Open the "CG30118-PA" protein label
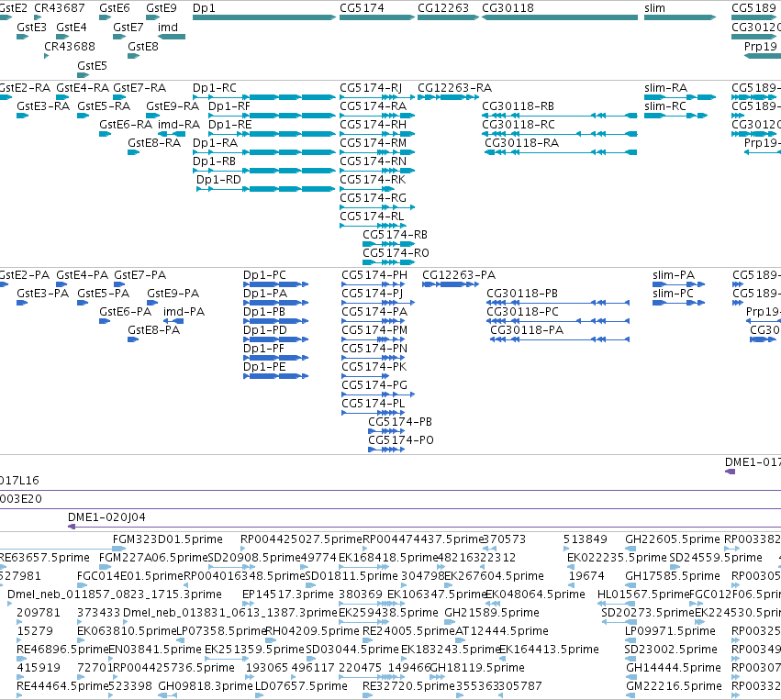 527,330
